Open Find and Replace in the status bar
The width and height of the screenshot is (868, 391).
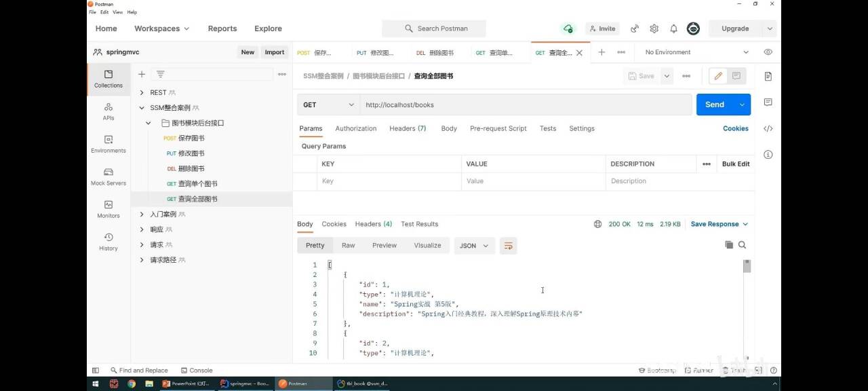click(x=139, y=371)
